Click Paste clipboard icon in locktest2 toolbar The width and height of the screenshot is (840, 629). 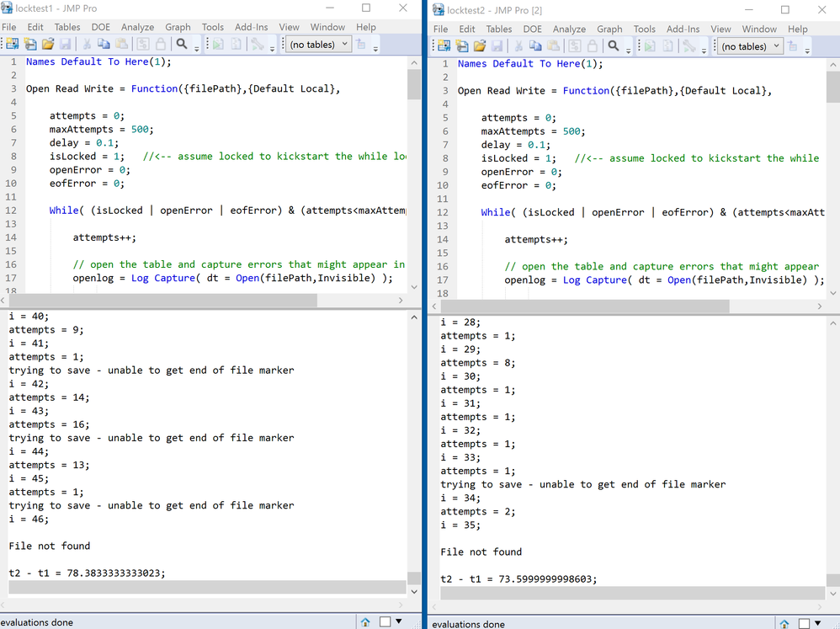point(554,46)
